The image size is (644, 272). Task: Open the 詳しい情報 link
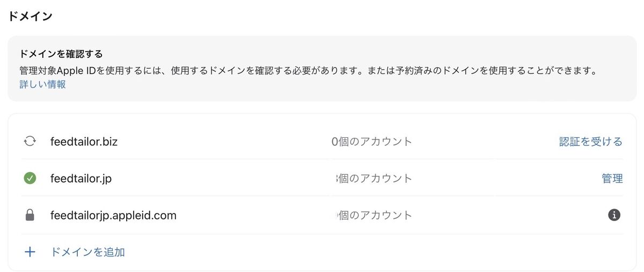click(42, 84)
